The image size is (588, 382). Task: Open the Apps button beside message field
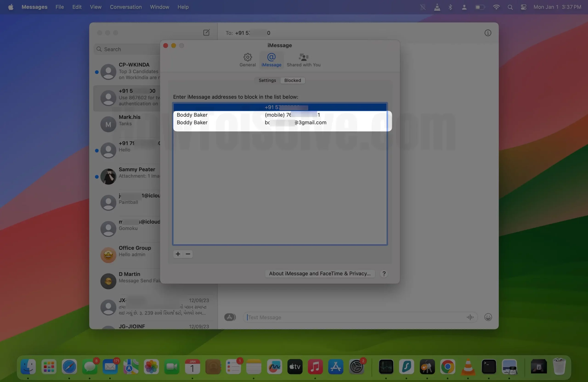coord(229,317)
